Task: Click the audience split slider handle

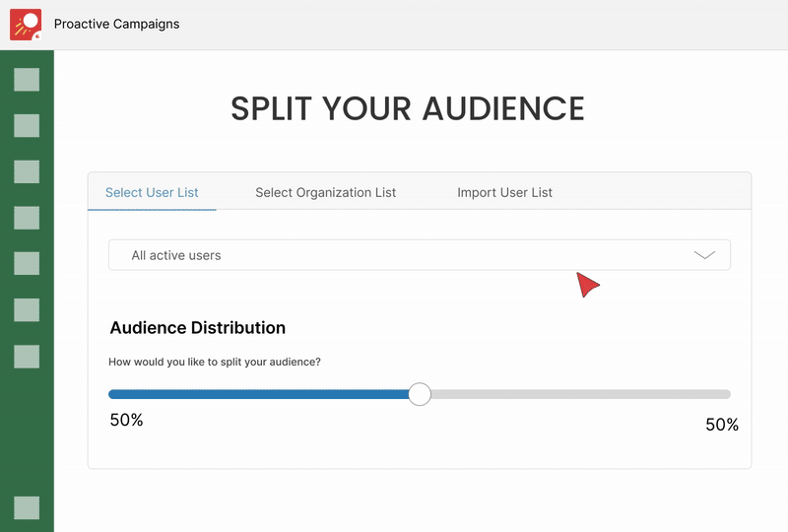Action: point(420,394)
